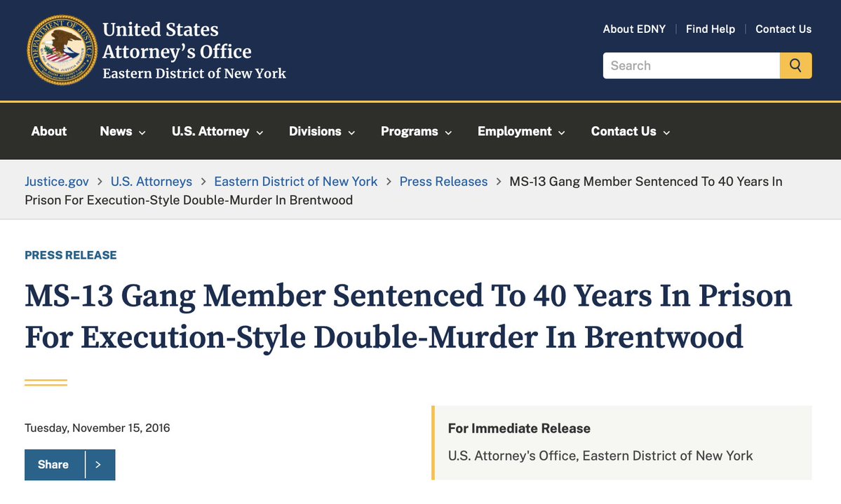
Task: Go to Justice.gov breadcrumb link
Action: pyautogui.click(x=57, y=182)
